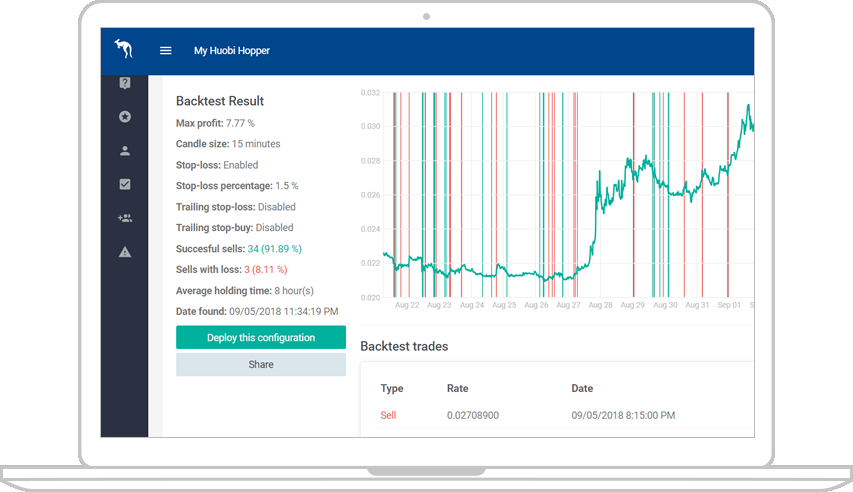The width and height of the screenshot is (853, 492).
Task: Select Date found 09/05/2018 11:34:19 PM text
Action: (x=257, y=311)
